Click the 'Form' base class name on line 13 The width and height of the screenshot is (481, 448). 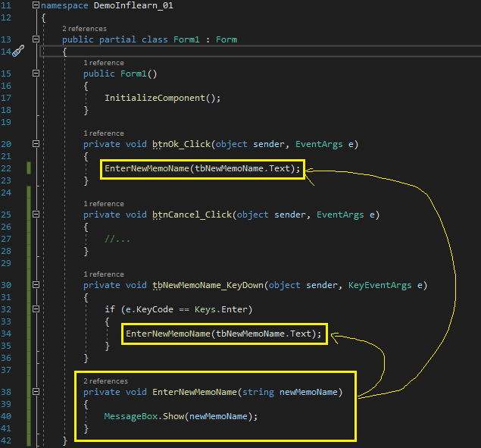pyautogui.click(x=226, y=39)
